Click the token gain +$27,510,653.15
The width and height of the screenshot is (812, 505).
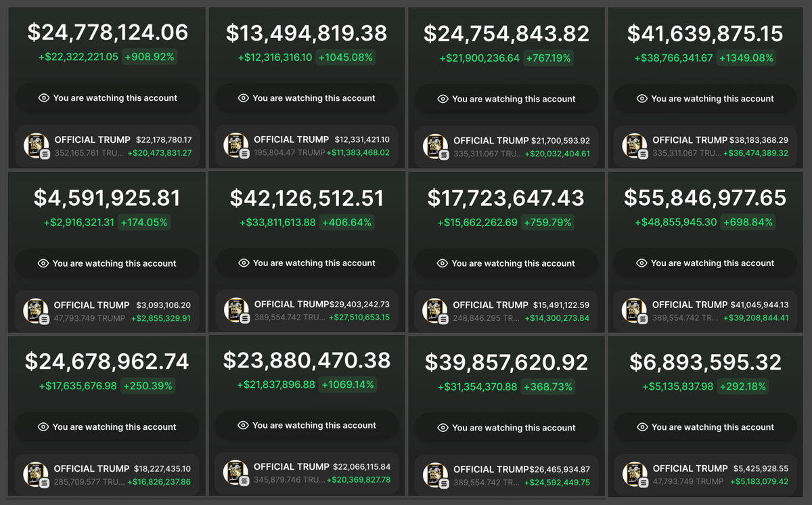point(359,317)
